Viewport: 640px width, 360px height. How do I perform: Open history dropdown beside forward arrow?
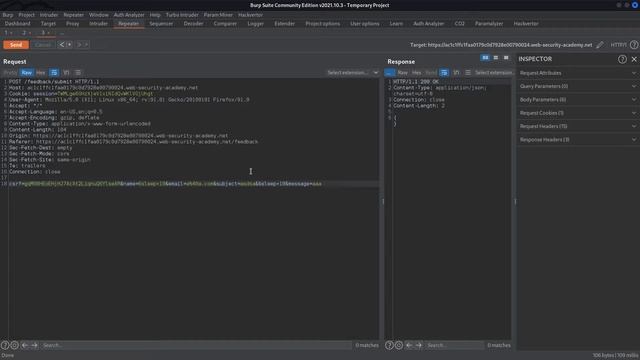tap(86, 44)
